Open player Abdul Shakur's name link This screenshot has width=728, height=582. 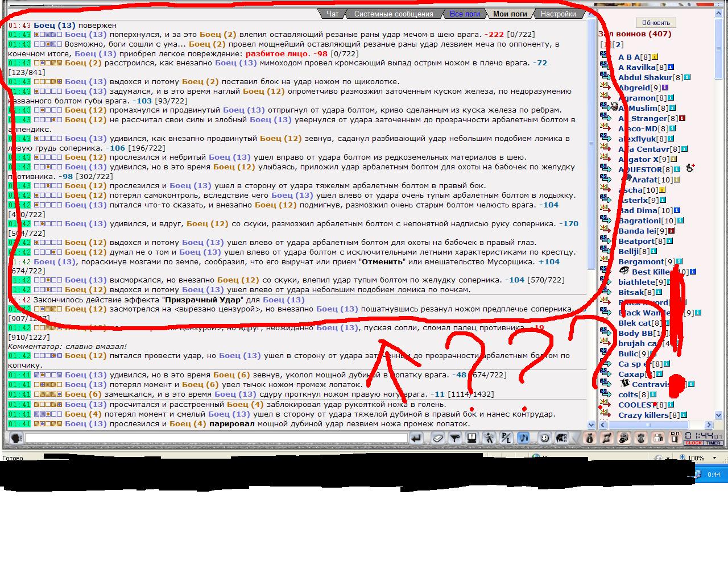click(x=645, y=77)
